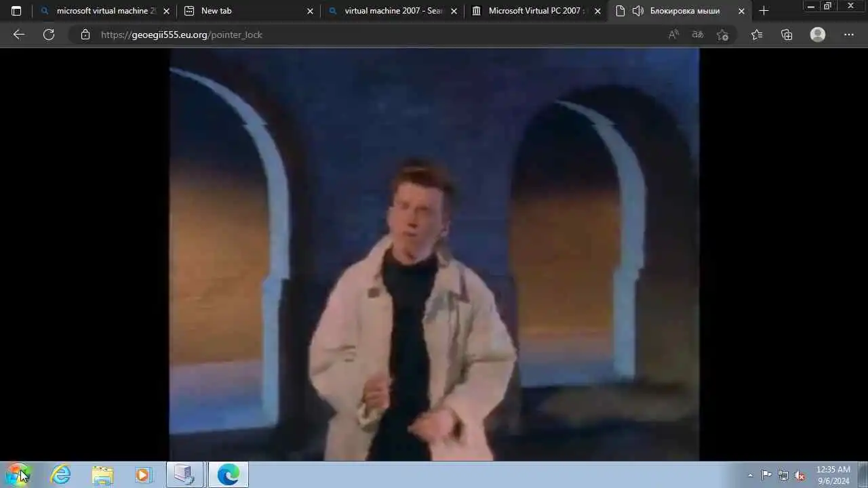Close the 'Microsoft Virtual PC 2007' tab

[x=597, y=11]
